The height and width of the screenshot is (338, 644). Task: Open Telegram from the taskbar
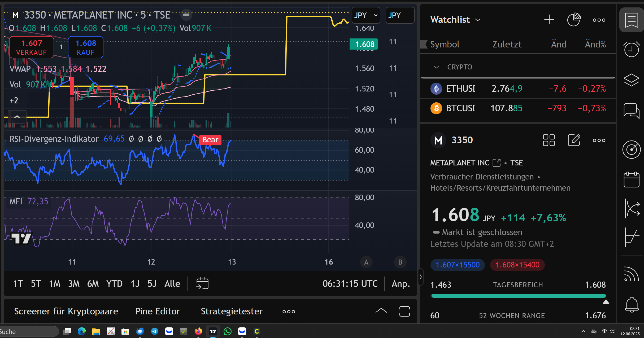click(x=154, y=331)
